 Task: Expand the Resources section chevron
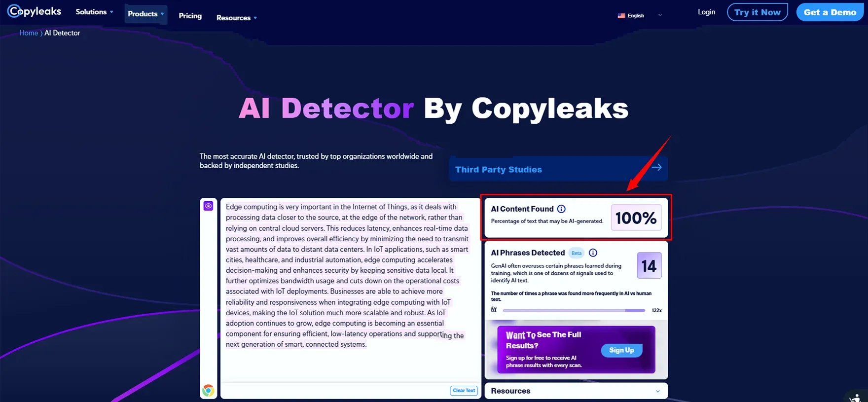tap(657, 391)
